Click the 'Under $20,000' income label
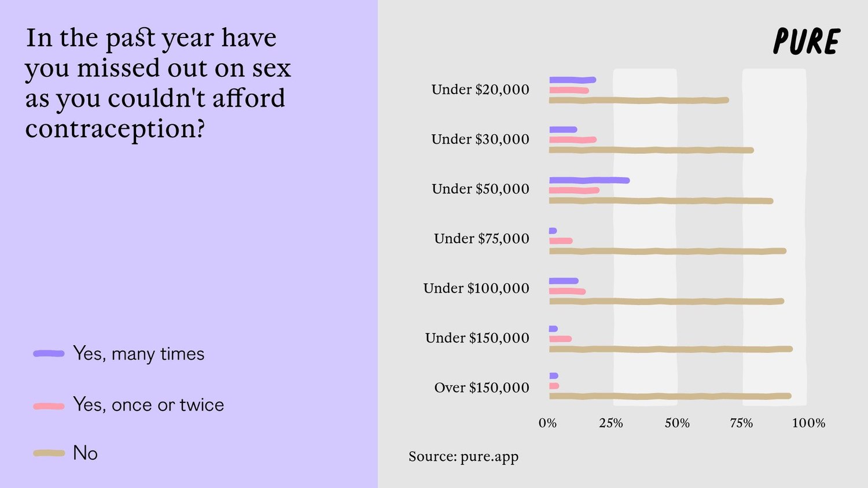This screenshot has width=868, height=488. (x=480, y=90)
